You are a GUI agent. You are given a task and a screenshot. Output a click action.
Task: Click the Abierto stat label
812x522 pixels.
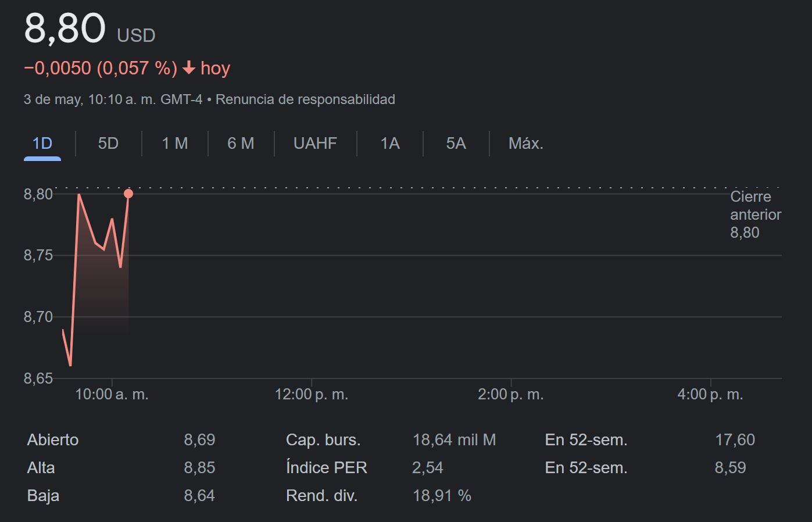tap(53, 440)
